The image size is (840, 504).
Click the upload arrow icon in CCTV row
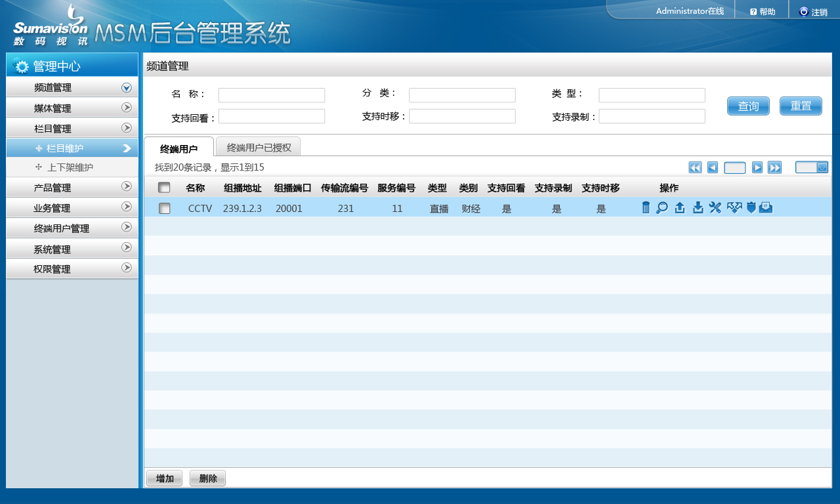click(x=680, y=207)
